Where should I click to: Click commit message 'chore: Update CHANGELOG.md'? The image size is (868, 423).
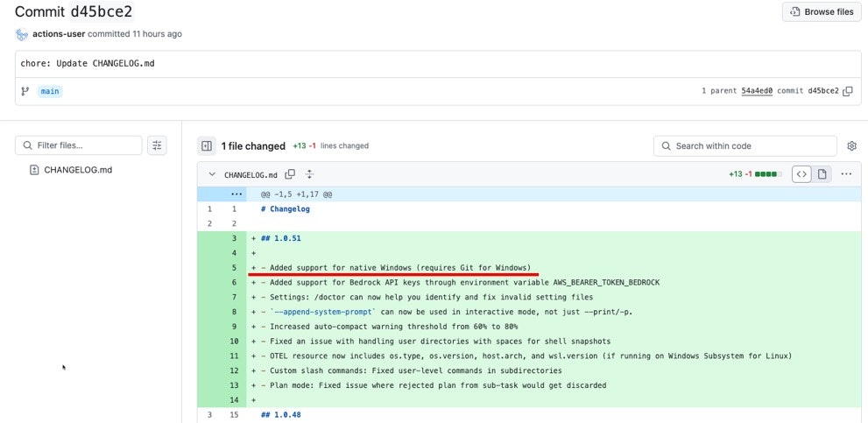(x=88, y=63)
